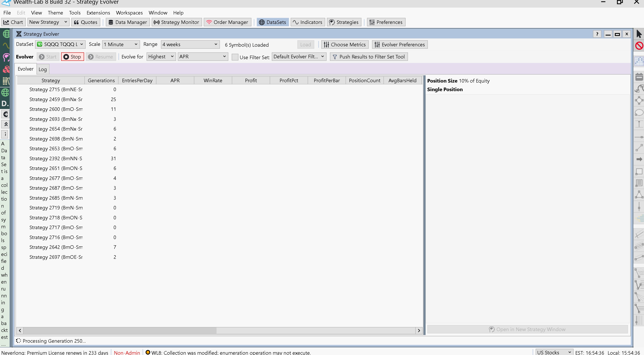This screenshot has height=355, width=644.
Task: Expand the Range 4 weeks dropdown
Action: coord(190,44)
